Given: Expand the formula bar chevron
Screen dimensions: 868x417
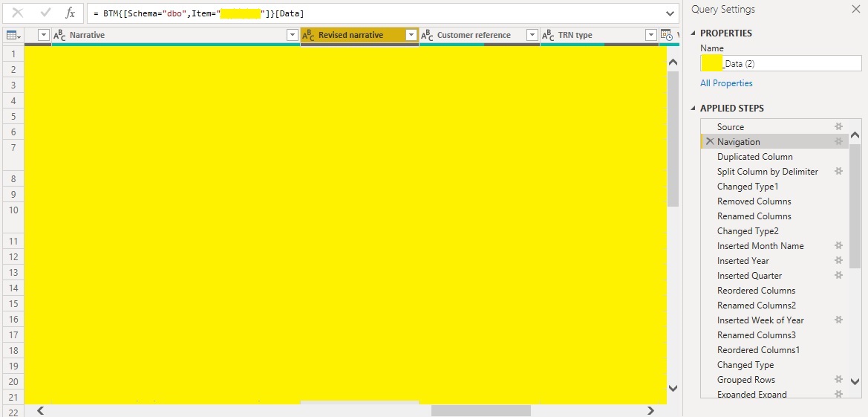Looking at the screenshot, I should [670, 13].
